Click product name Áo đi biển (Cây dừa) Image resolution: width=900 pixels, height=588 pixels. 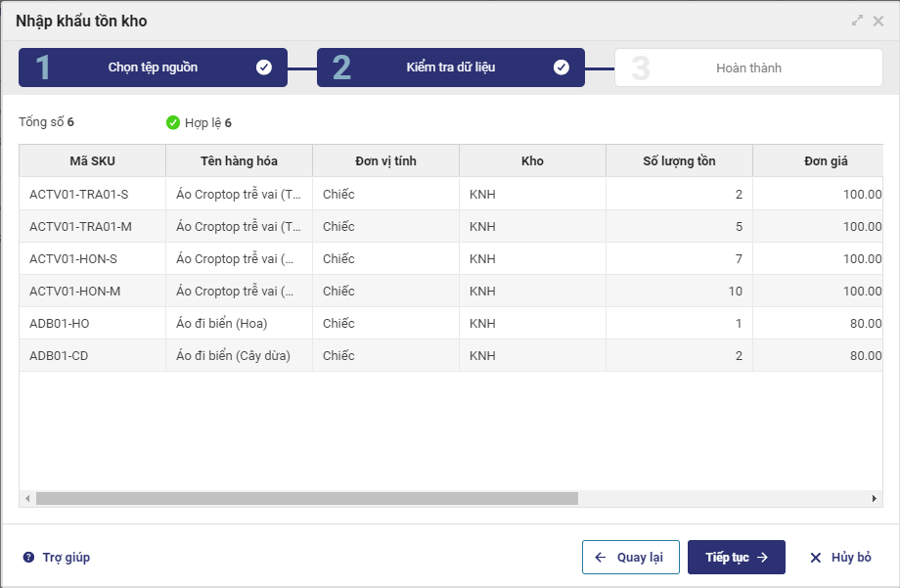[233, 355]
